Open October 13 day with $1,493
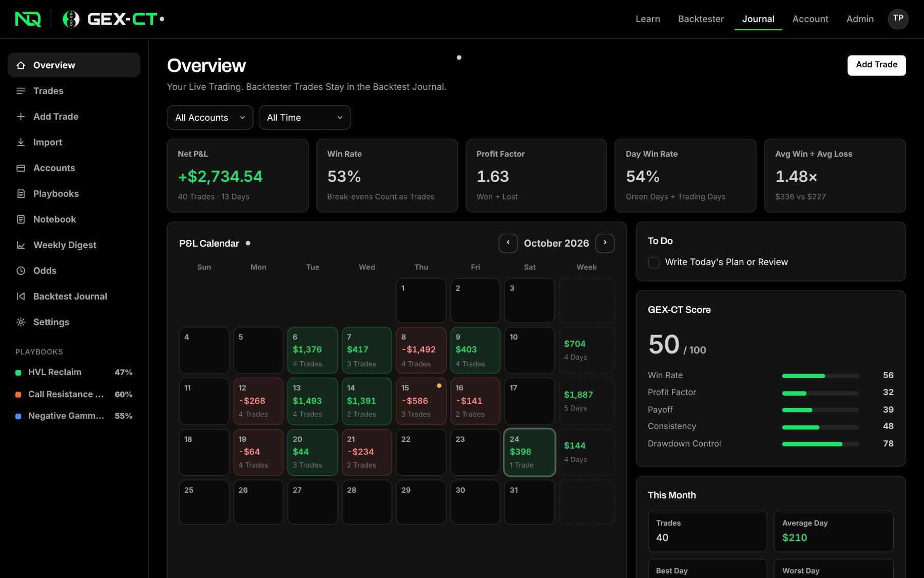The image size is (924, 578). [313, 401]
